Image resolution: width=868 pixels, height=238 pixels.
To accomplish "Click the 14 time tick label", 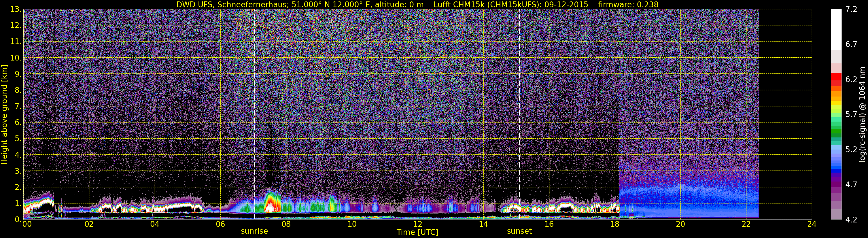I will click(483, 224).
